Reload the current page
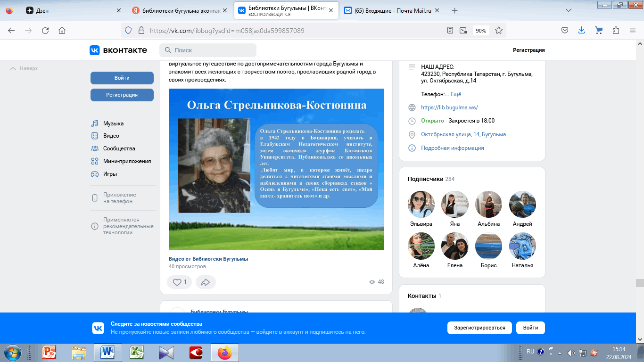The image size is (644, 362). [x=45, y=30]
